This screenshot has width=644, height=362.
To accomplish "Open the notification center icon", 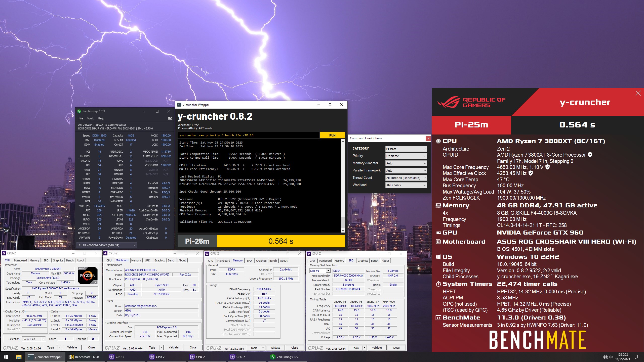I will click(636, 357).
